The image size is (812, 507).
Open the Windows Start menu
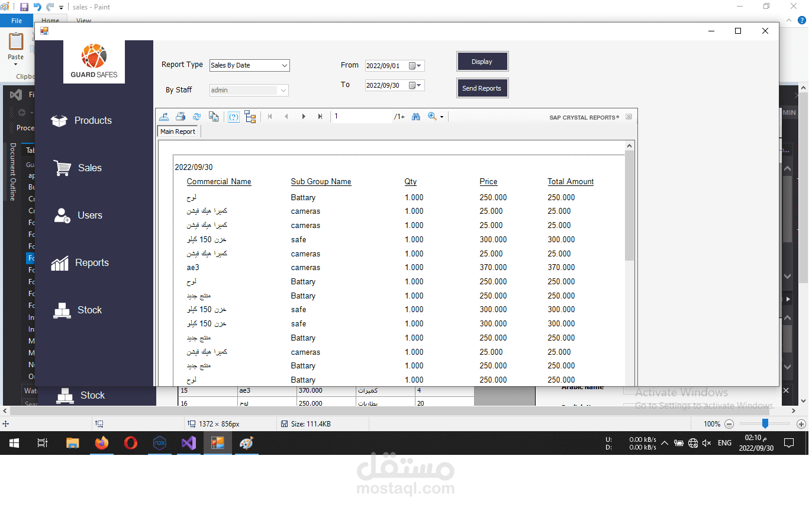[14, 443]
